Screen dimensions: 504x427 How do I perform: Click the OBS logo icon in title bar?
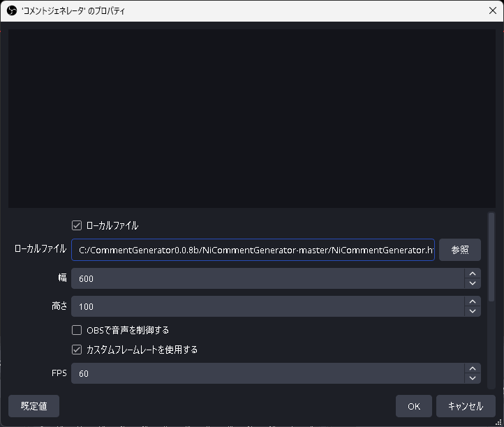12,11
